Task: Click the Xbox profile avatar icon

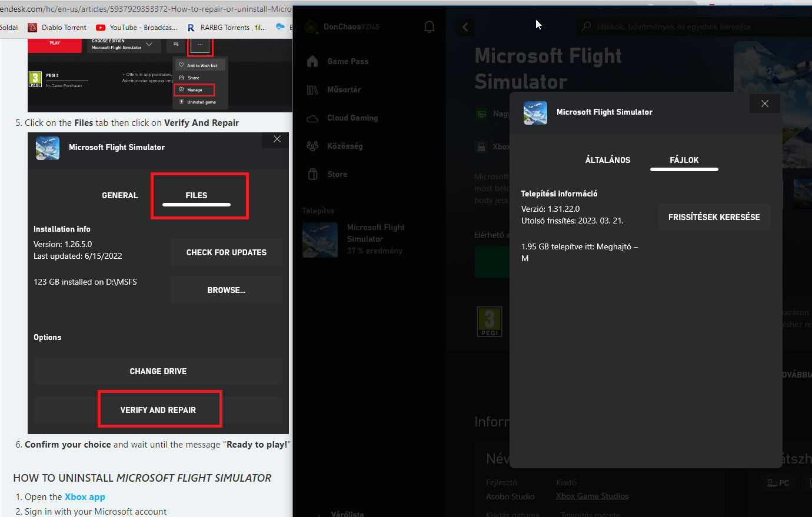Action: (311, 27)
